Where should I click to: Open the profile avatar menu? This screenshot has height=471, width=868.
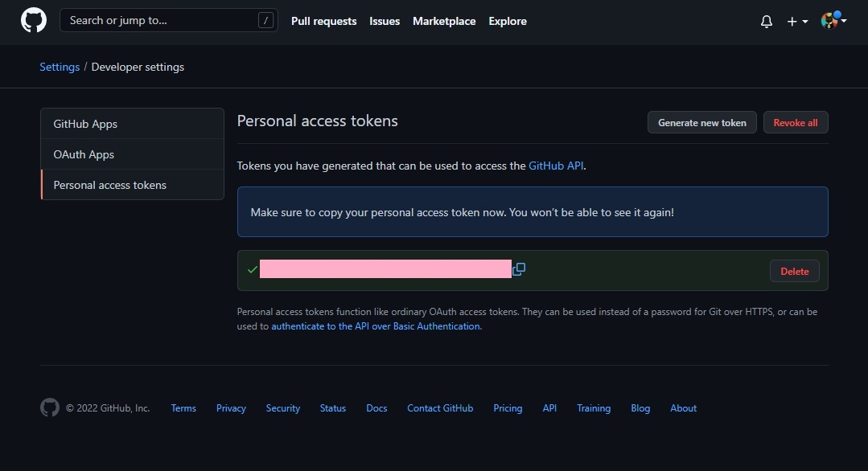[x=833, y=21]
